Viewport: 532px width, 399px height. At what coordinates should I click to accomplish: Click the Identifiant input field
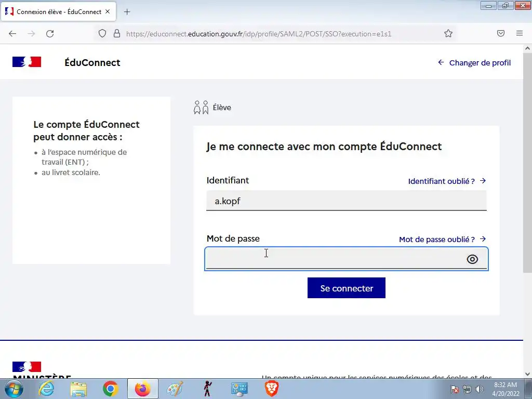pyautogui.click(x=347, y=201)
